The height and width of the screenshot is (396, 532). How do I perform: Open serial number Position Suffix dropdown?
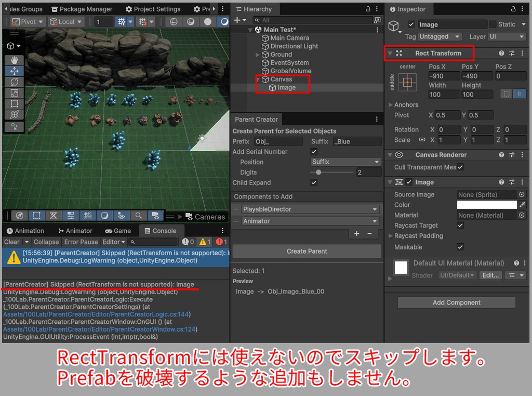click(345, 162)
